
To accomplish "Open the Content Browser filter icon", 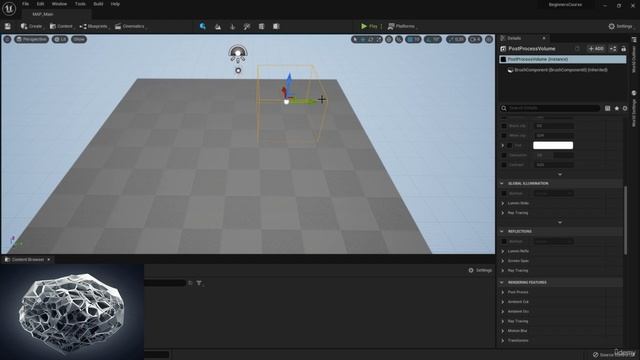I will point(199,283).
